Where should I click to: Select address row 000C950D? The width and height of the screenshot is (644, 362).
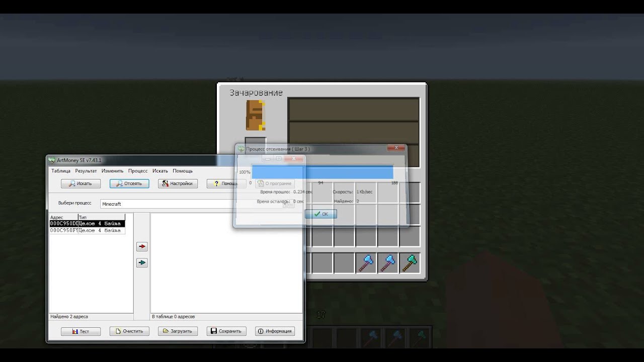(x=87, y=224)
